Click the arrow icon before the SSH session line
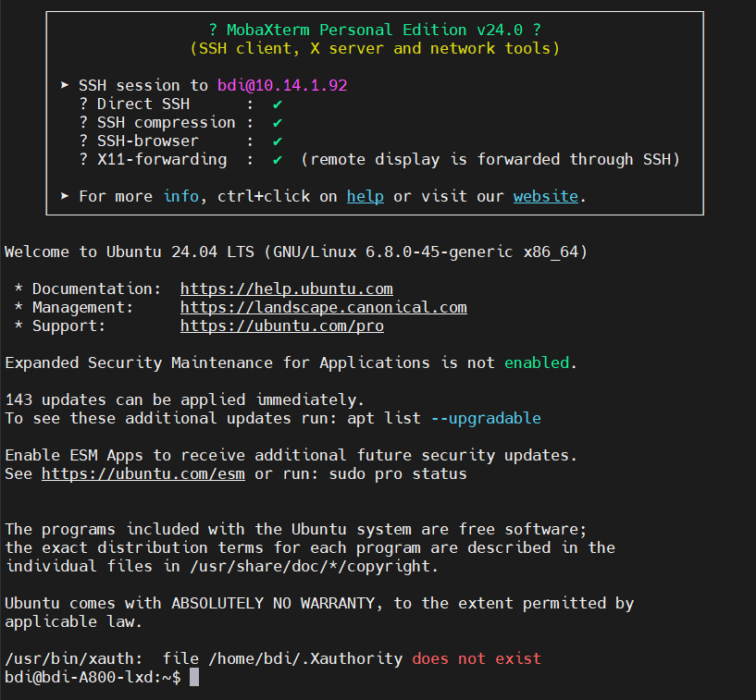 65,85
